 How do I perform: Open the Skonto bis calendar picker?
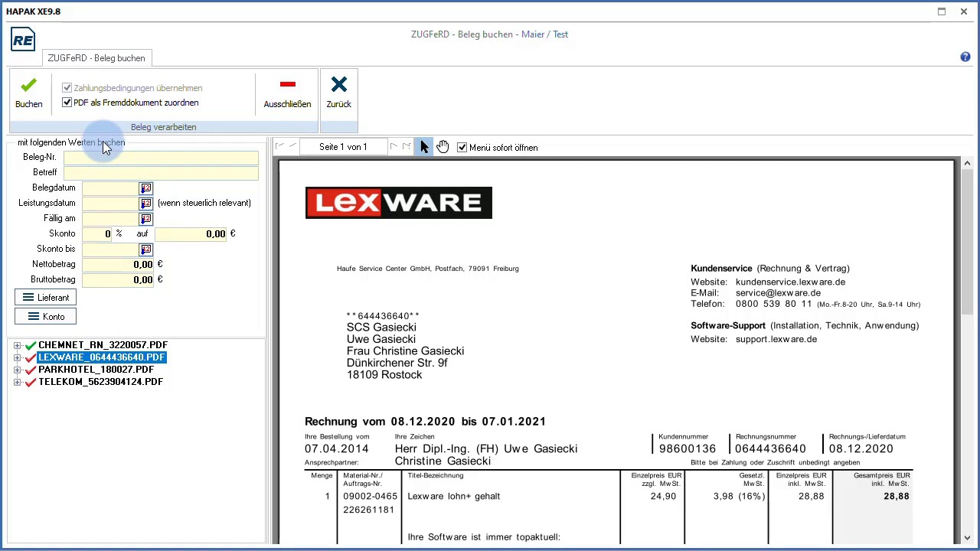(x=145, y=249)
